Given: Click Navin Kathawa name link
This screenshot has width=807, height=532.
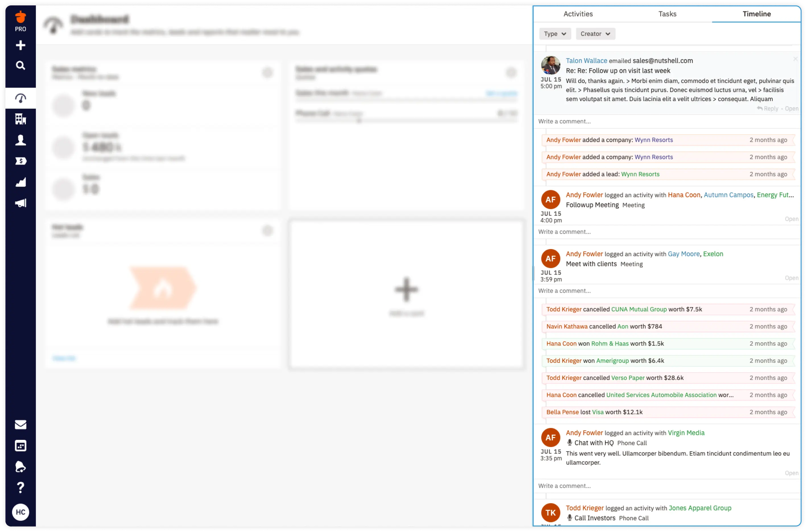Looking at the screenshot, I should 567,326.
